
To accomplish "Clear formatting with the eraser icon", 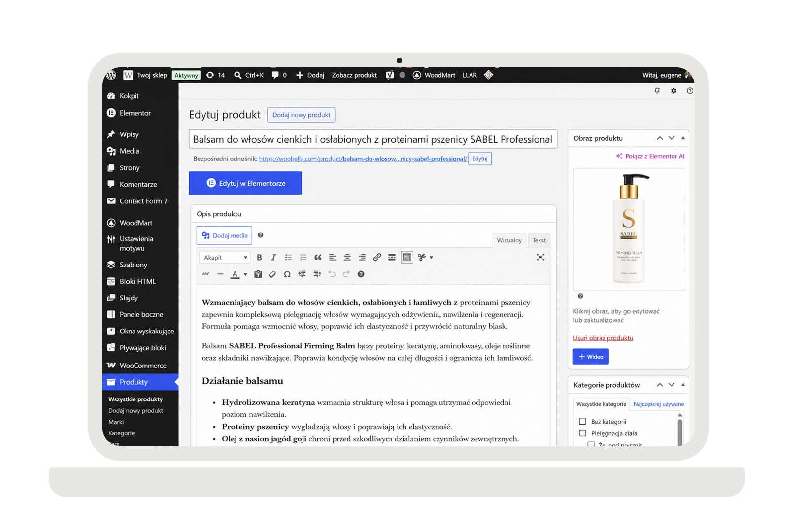I will pyautogui.click(x=272, y=274).
